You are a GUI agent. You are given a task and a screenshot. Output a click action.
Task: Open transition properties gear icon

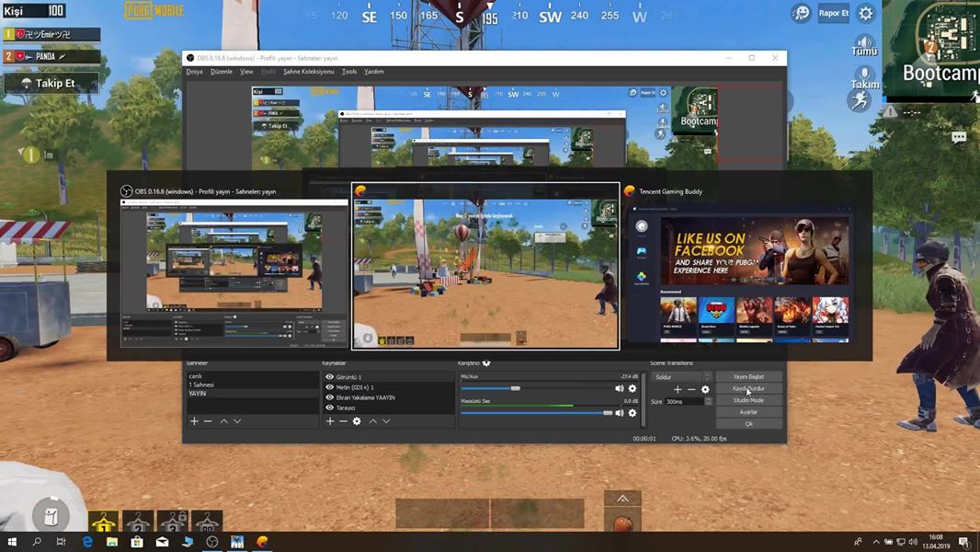tap(706, 389)
